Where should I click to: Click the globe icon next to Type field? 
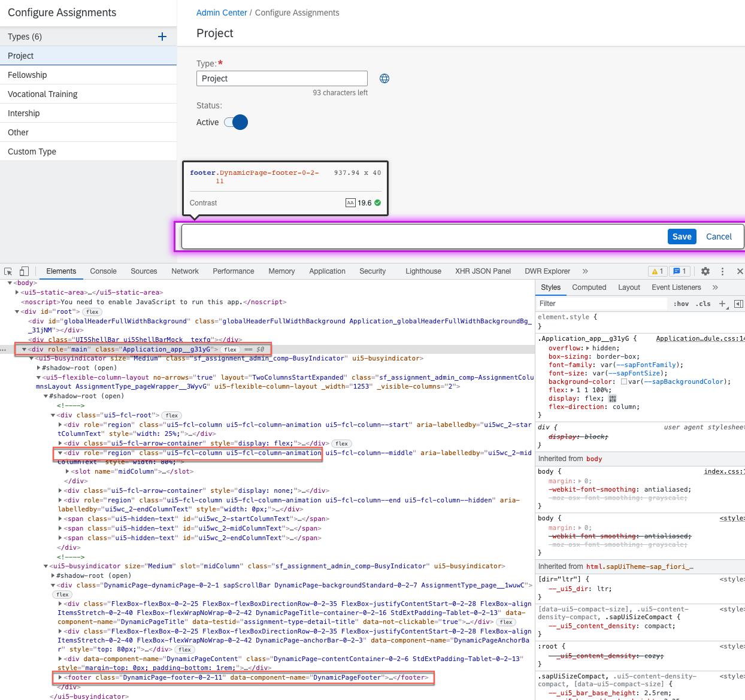tap(384, 78)
